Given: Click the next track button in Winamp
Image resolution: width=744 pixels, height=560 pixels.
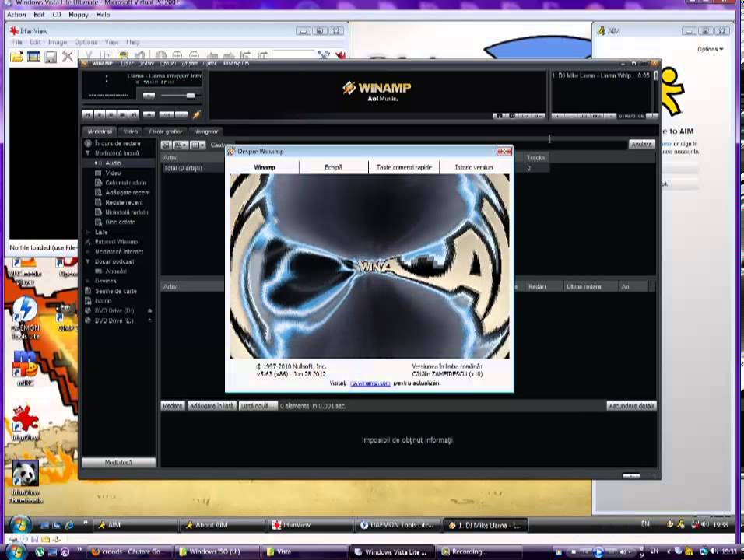Looking at the screenshot, I should point(134,114).
